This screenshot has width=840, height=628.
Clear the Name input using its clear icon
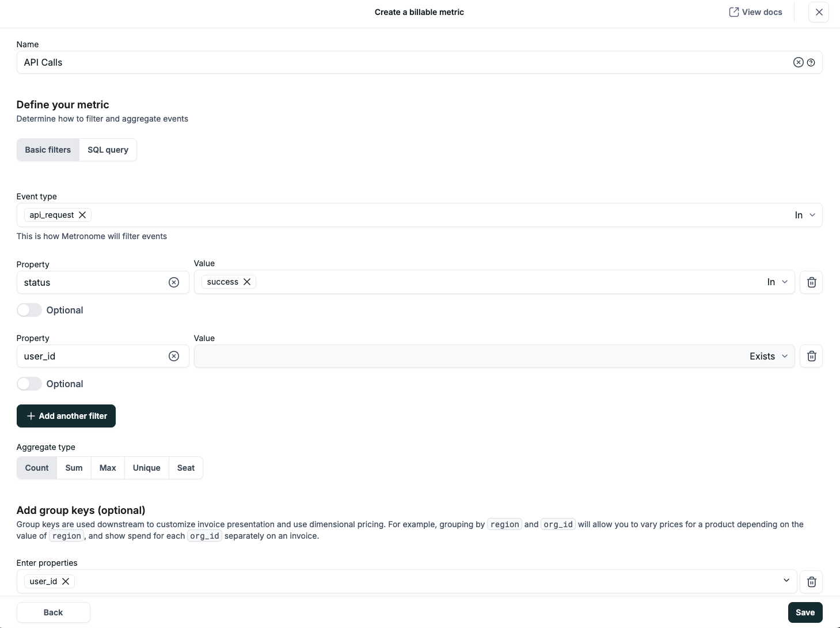798,62
